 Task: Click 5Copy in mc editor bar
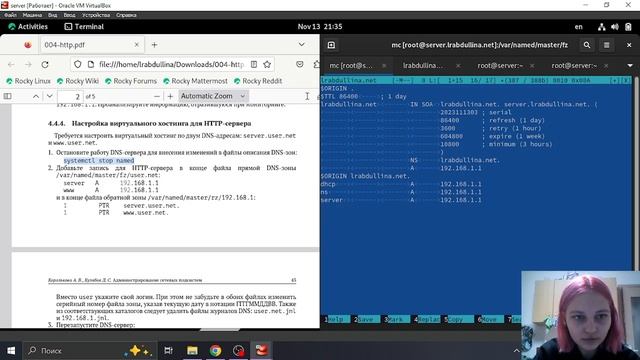coord(457,319)
